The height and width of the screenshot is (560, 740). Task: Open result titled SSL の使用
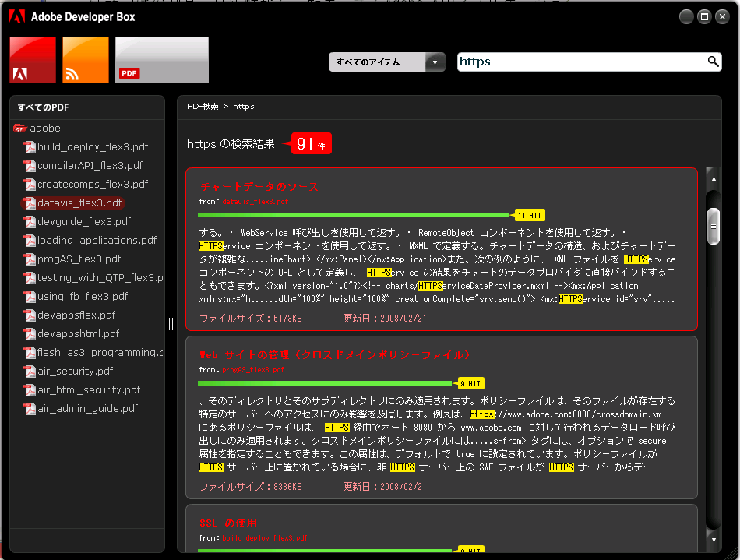click(228, 523)
